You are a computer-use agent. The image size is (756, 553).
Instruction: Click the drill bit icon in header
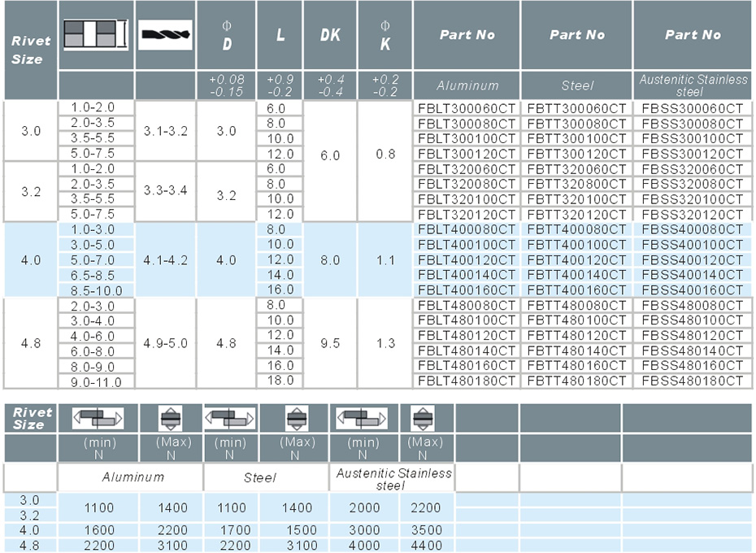(x=165, y=35)
